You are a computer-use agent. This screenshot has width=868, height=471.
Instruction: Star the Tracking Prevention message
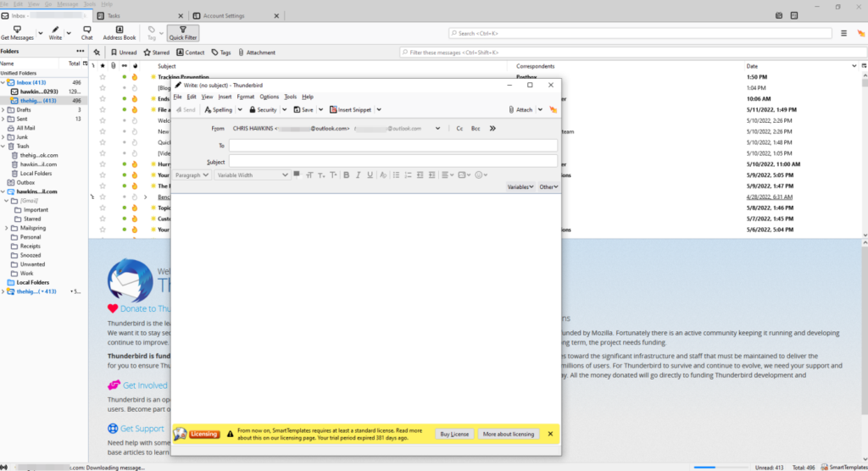point(103,77)
